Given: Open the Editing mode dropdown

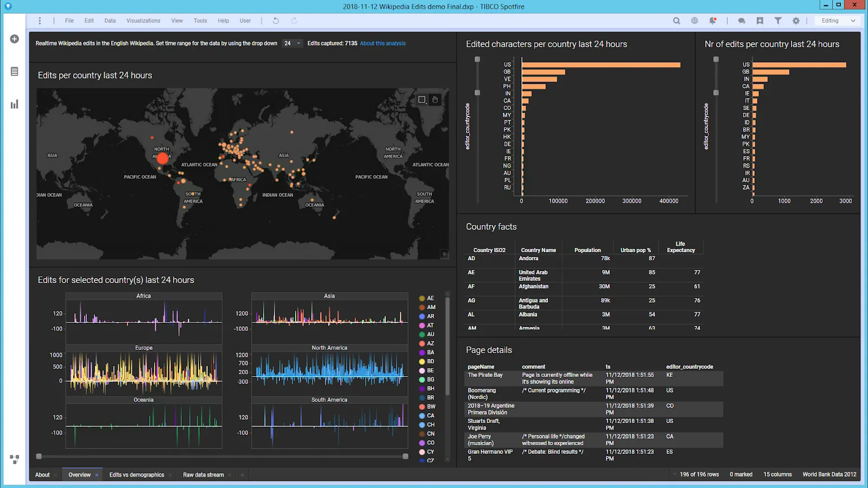Looking at the screenshot, I should (x=838, y=21).
